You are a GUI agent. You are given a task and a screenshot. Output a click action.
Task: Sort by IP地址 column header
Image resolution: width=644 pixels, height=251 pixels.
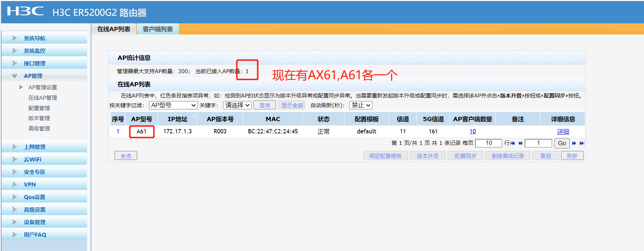point(177,119)
